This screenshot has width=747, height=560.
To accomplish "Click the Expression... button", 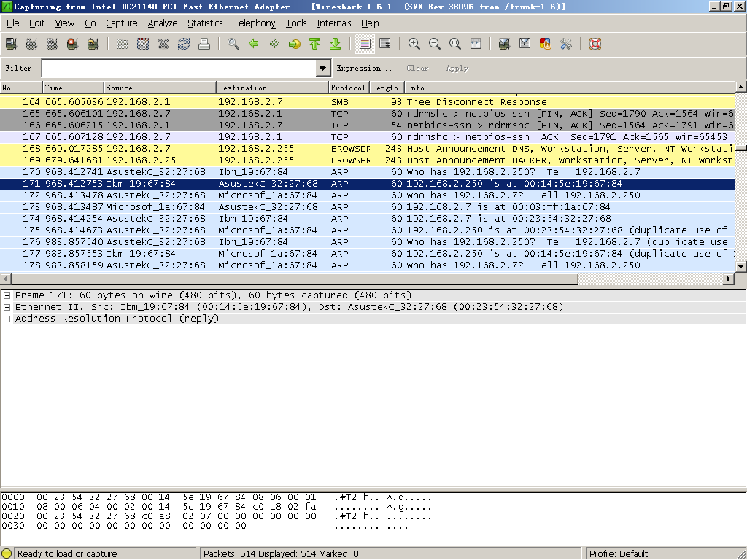I will [x=364, y=68].
